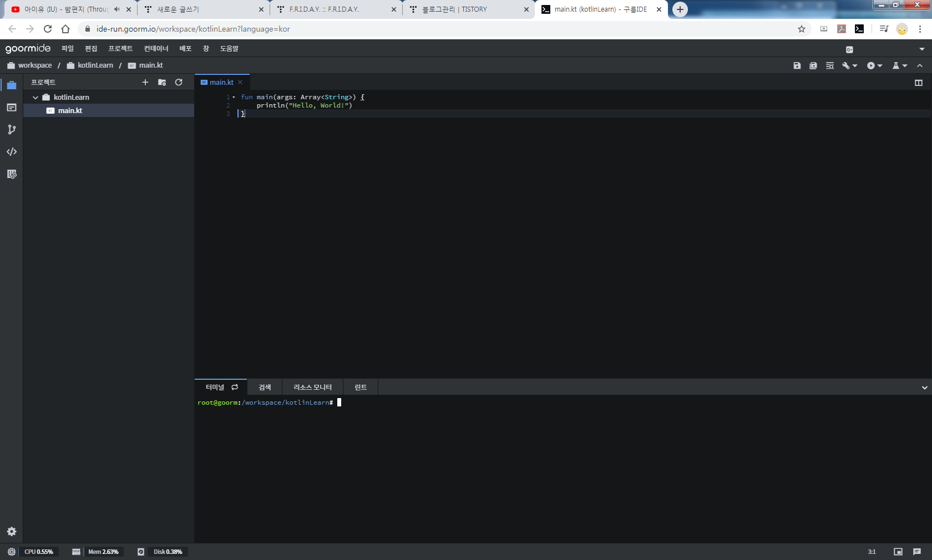Open the 편집 menu

tap(91, 49)
